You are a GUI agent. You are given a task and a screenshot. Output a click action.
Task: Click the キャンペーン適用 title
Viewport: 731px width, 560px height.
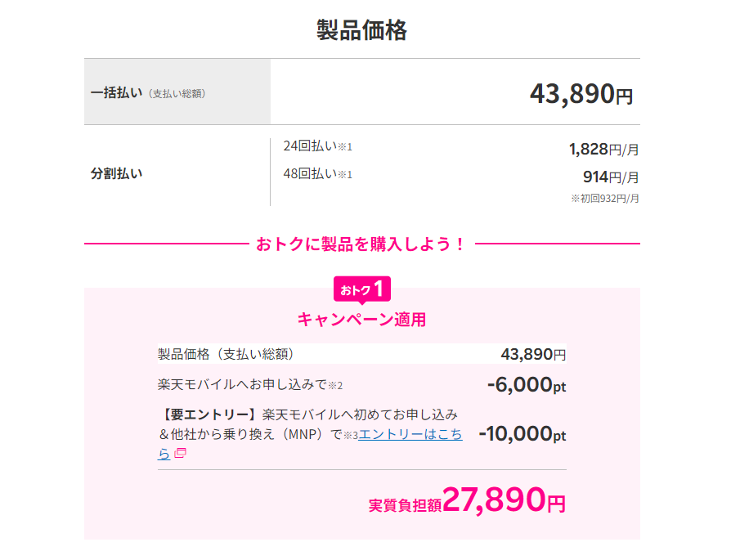coord(361,320)
